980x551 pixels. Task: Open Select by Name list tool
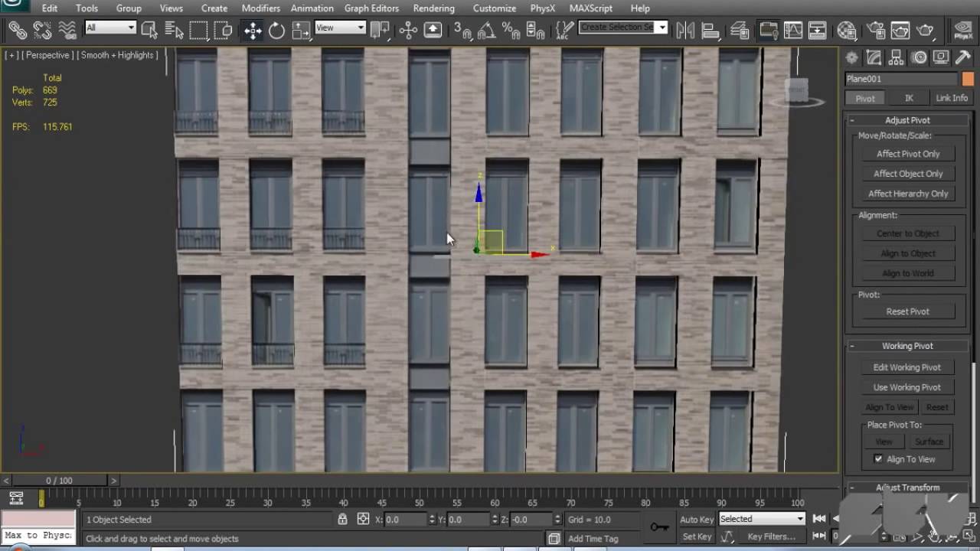coord(174,30)
